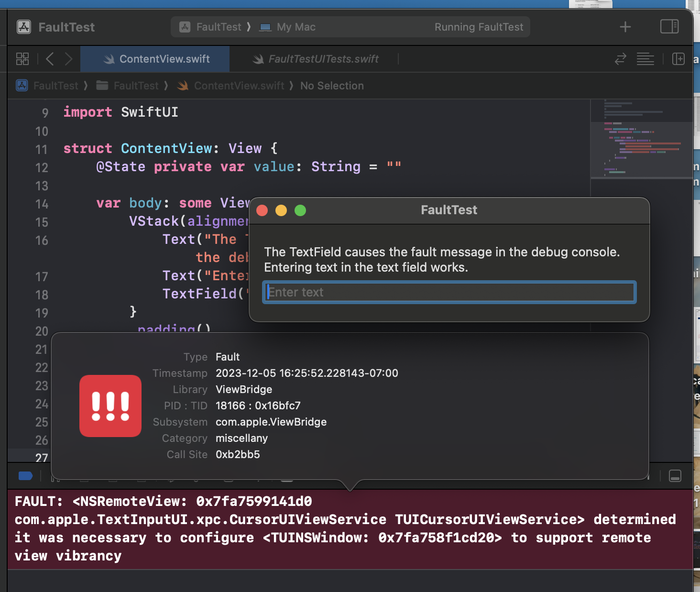This screenshot has width=700, height=592.
Task: Click line number 12 in gutter
Action: tap(42, 167)
